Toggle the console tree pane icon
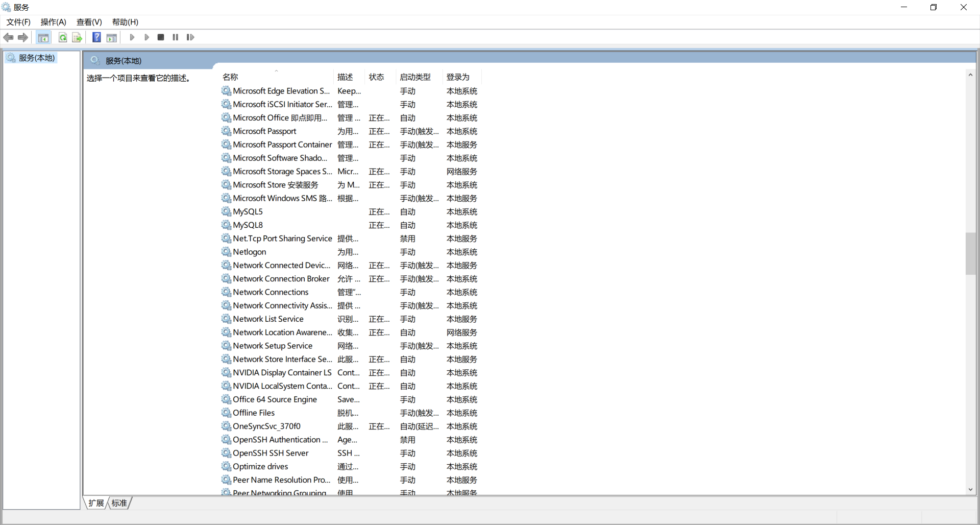 [43, 37]
